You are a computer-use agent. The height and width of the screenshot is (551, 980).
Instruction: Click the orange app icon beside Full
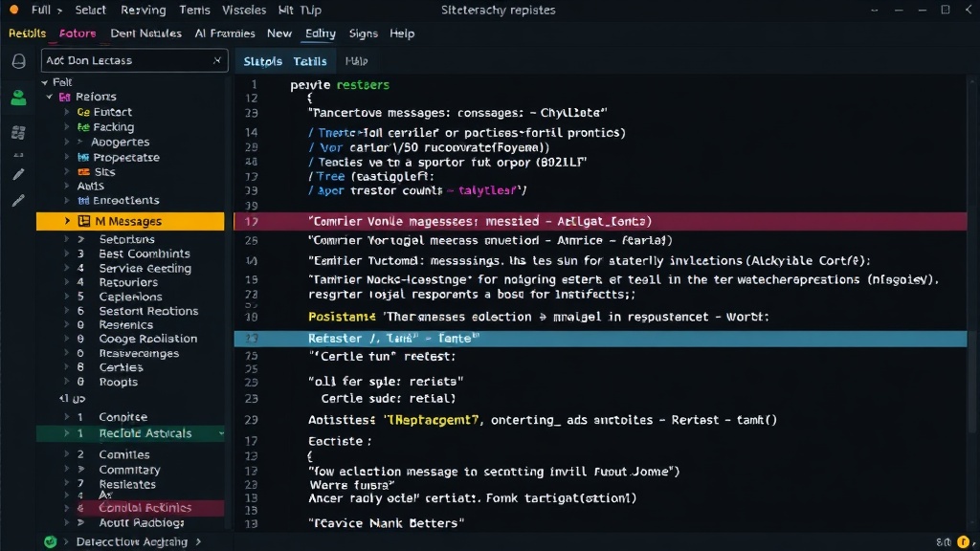click(13, 10)
